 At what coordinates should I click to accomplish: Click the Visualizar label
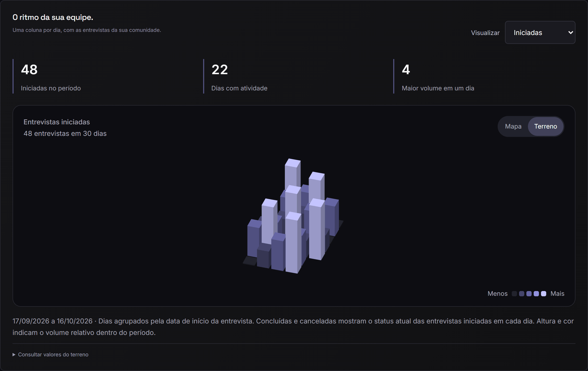[x=485, y=33]
